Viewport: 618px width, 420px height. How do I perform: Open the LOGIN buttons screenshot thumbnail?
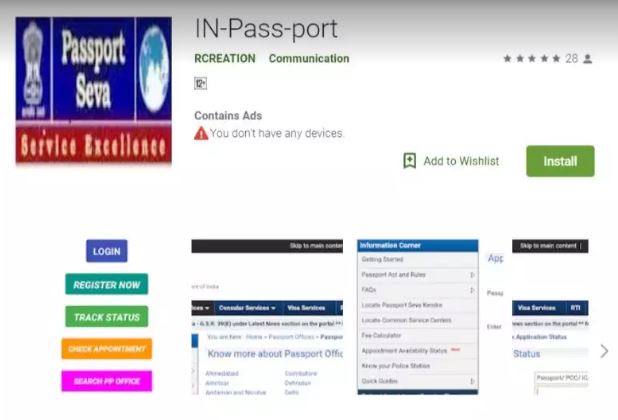pyautogui.click(x=106, y=316)
